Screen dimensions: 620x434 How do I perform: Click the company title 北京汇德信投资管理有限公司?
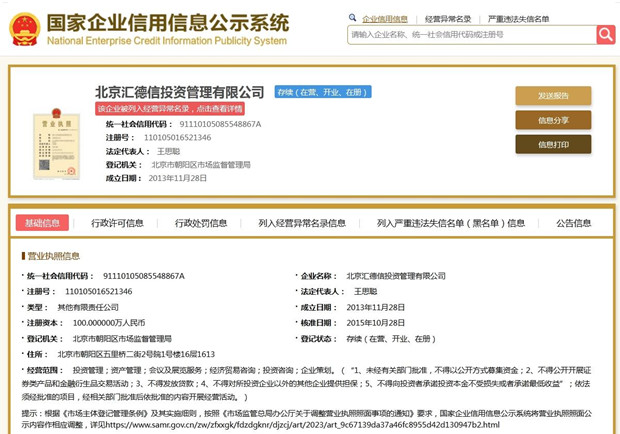pos(180,92)
